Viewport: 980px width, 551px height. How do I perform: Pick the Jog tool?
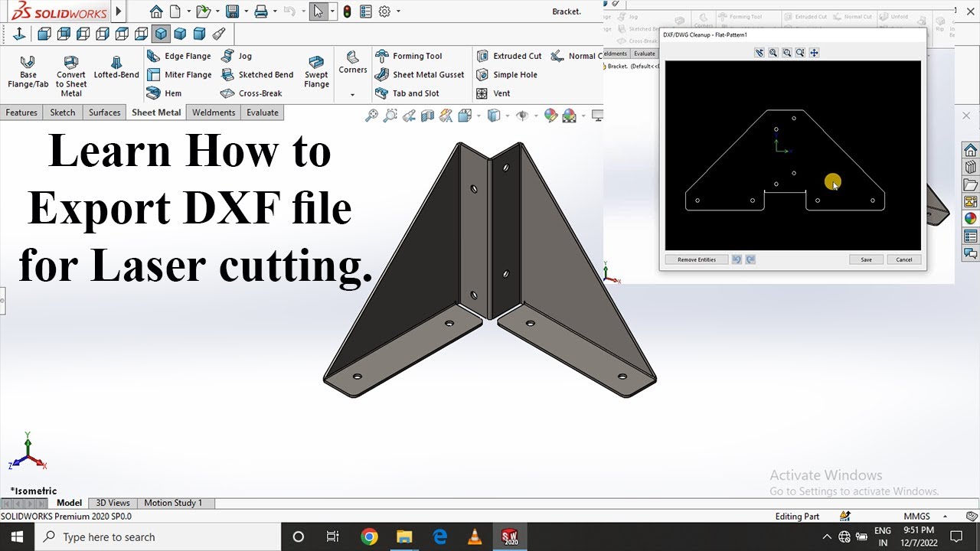coord(236,56)
